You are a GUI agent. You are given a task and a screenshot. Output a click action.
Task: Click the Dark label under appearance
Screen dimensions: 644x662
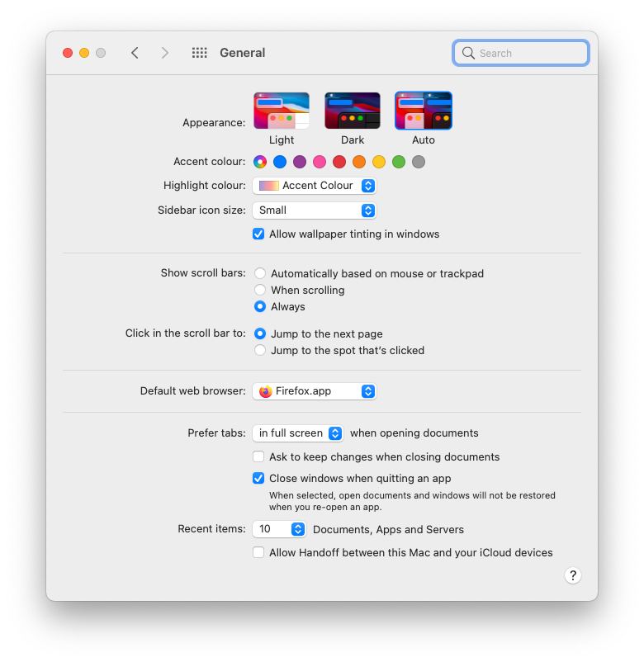pos(353,139)
